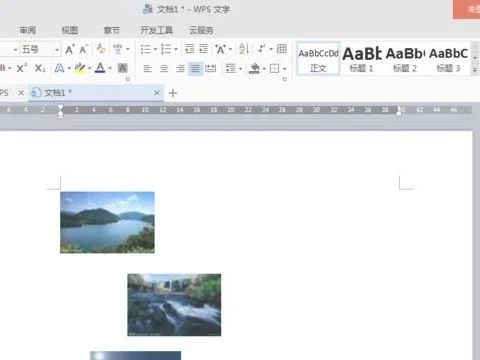Click the orange button at top right
This screenshot has width=480, height=360.
[466, 9]
